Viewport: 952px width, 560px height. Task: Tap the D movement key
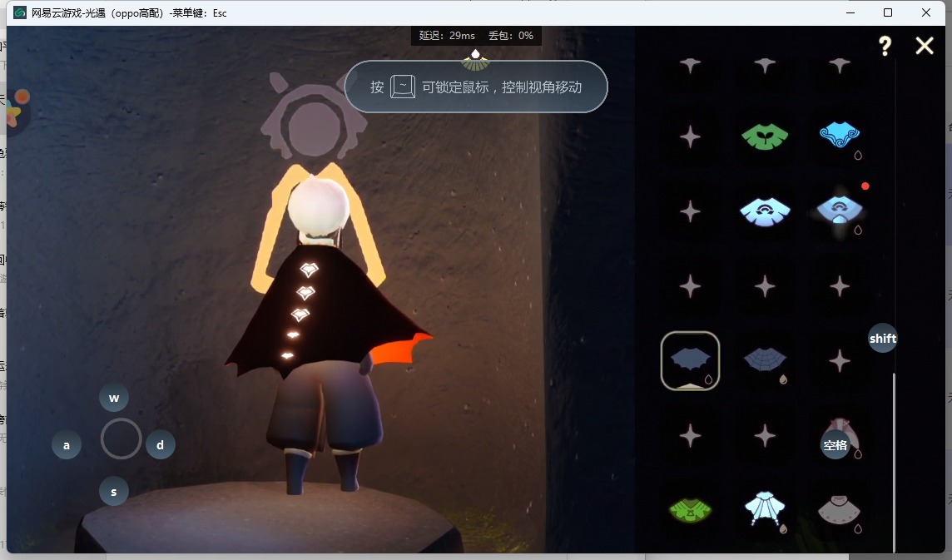161,444
